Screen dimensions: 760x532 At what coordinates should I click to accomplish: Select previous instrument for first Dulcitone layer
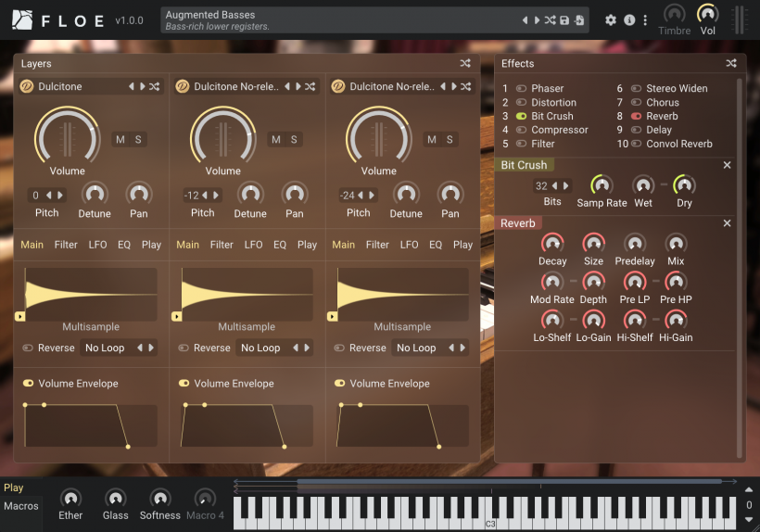(x=131, y=87)
